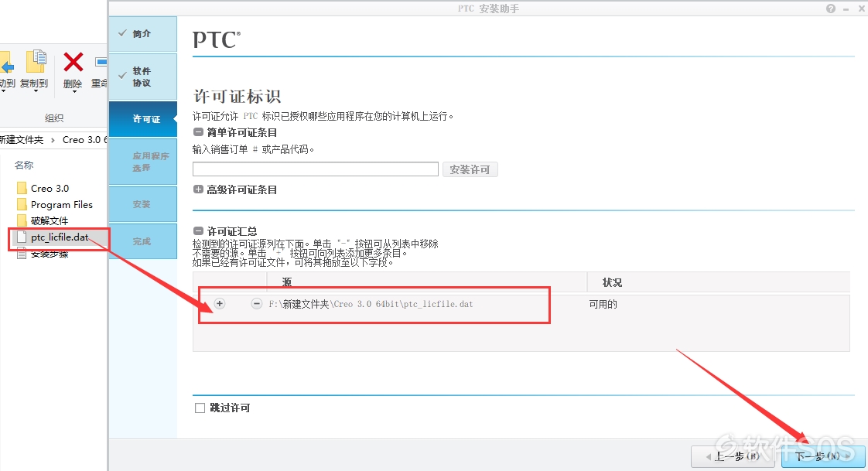Image resolution: width=868 pixels, height=471 pixels.
Task: Expand the breadcrumb chevron after 新建文件夹
Action: pyautogui.click(x=53, y=140)
